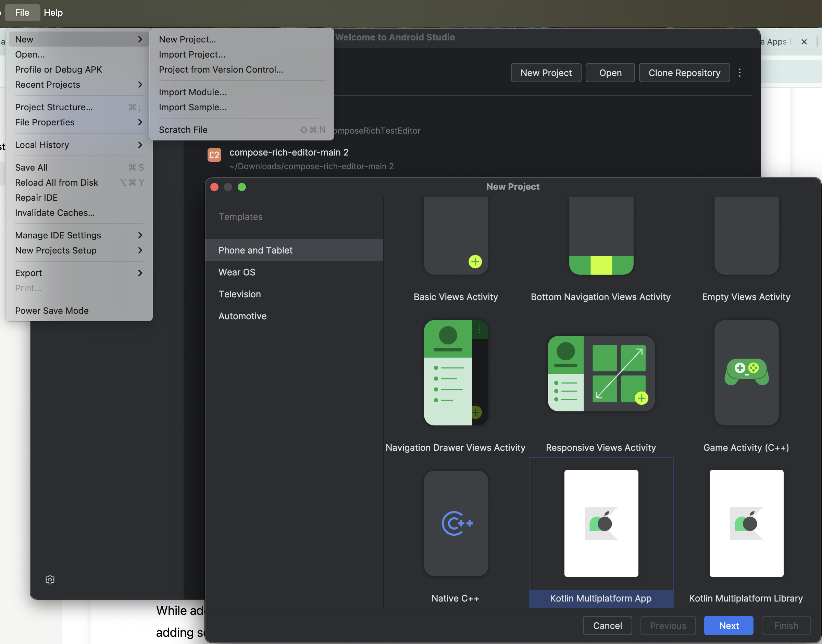Click the Kotlin Multiplatform App label

coord(601,598)
